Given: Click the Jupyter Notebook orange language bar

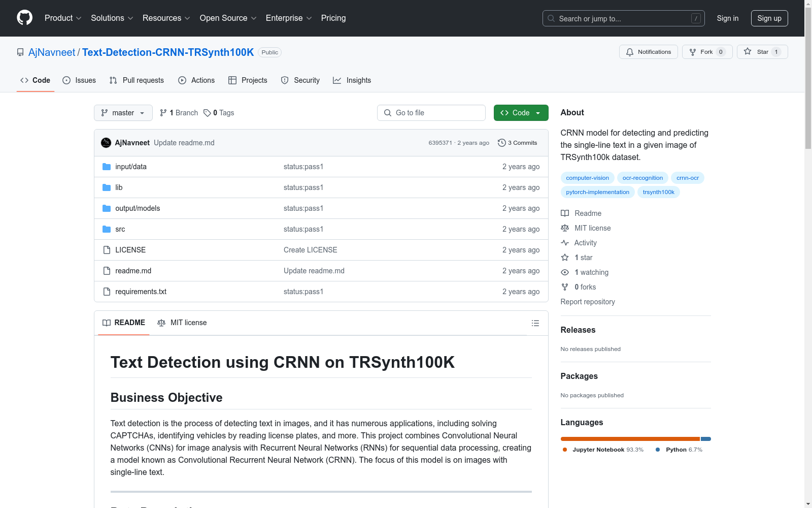Looking at the screenshot, I should pos(630,439).
